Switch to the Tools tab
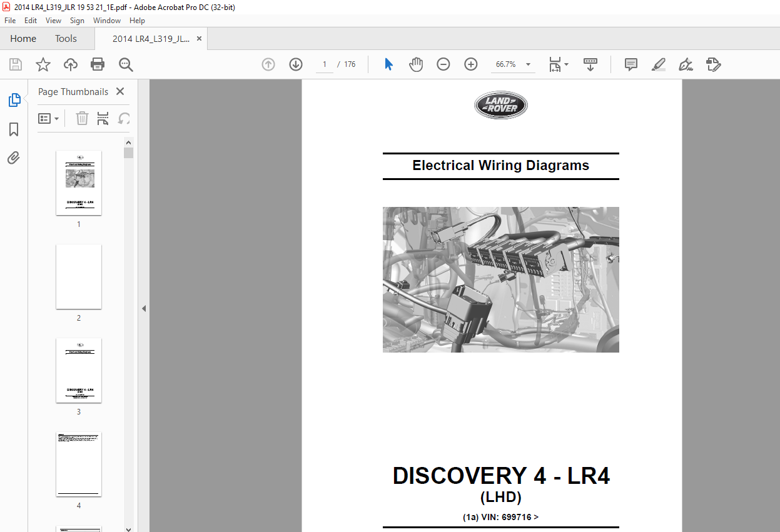The height and width of the screenshot is (532, 780). (x=66, y=39)
